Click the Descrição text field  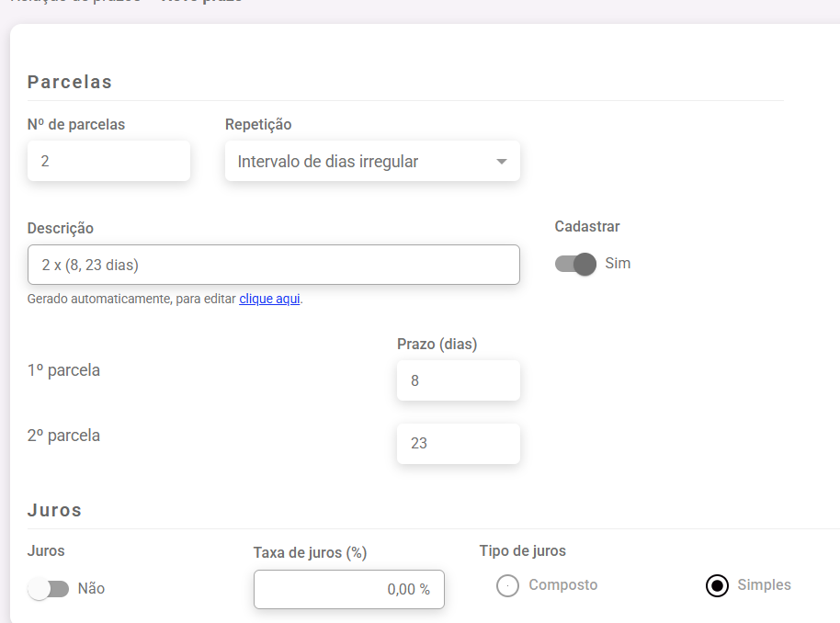click(273, 265)
